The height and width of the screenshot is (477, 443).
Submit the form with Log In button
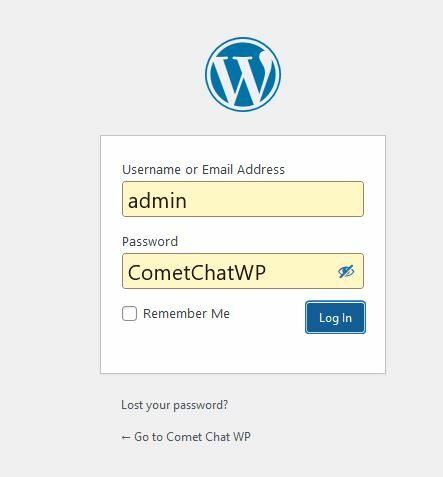tap(335, 317)
